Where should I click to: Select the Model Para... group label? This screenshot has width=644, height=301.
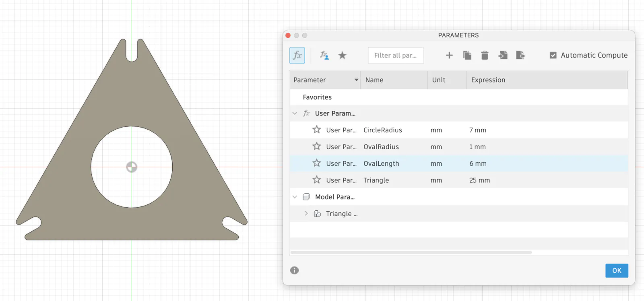coord(335,197)
